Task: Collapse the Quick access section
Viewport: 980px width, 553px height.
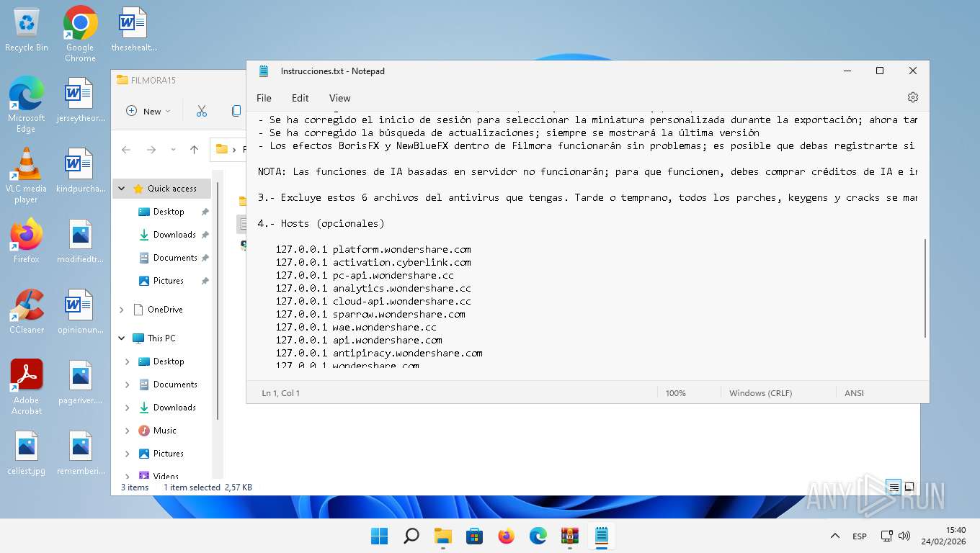Action: pyautogui.click(x=122, y=189)
